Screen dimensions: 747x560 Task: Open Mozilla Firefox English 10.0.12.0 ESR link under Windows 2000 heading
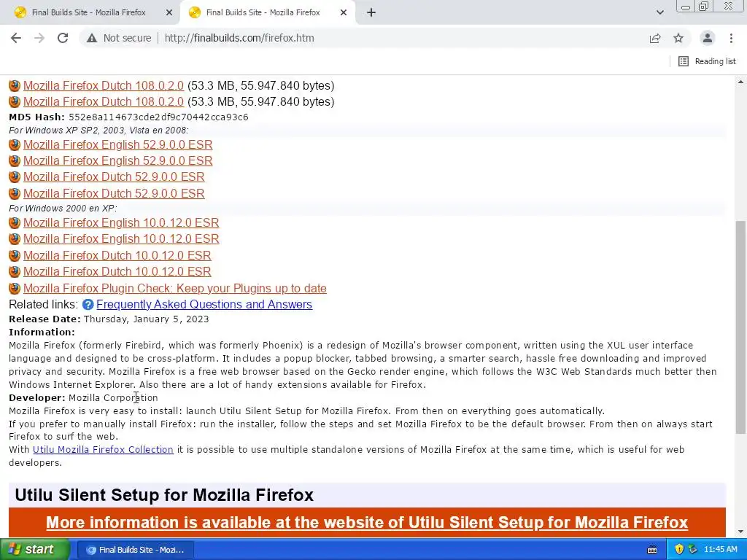pos(121,222)
